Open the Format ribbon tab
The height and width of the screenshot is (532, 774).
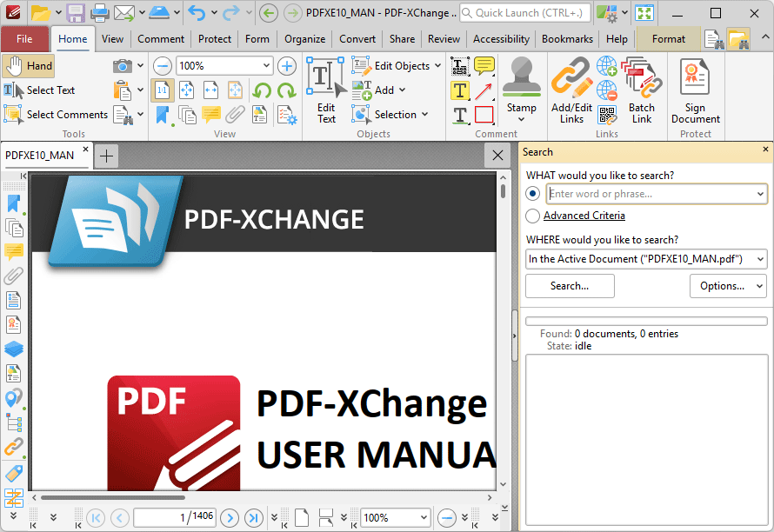coord(669,39)
